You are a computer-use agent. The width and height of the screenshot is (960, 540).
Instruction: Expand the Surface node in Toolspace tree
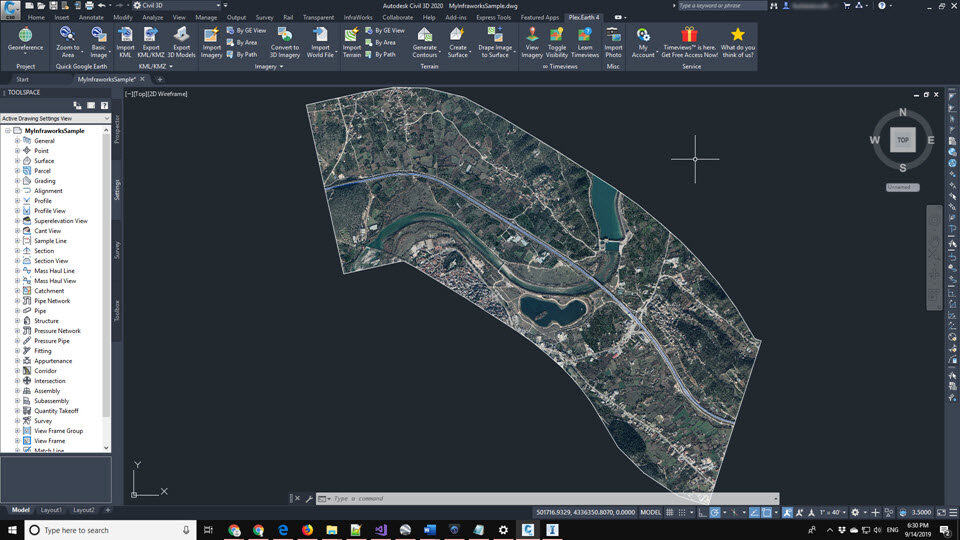[x=17, y=161]
